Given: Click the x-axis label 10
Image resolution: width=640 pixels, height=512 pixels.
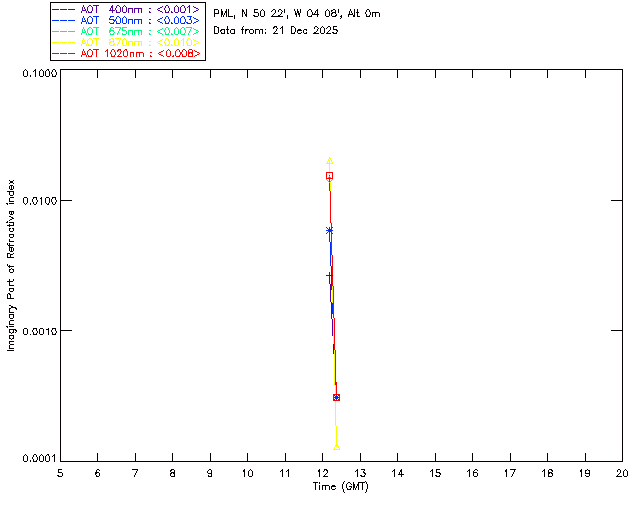Looking at the screenshot, I should pyautogui.click(x=247, y=473).
